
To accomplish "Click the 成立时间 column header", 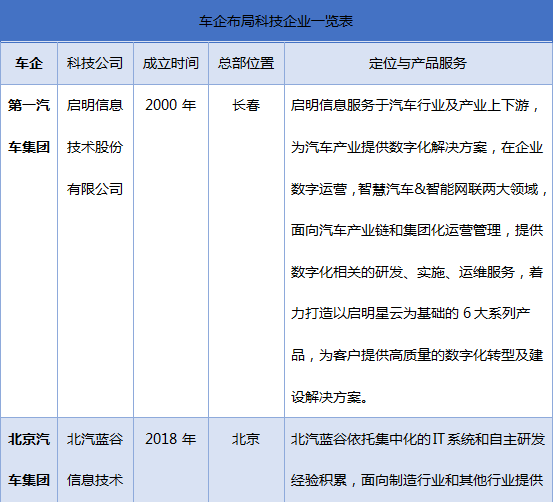I will click(171, 63).
